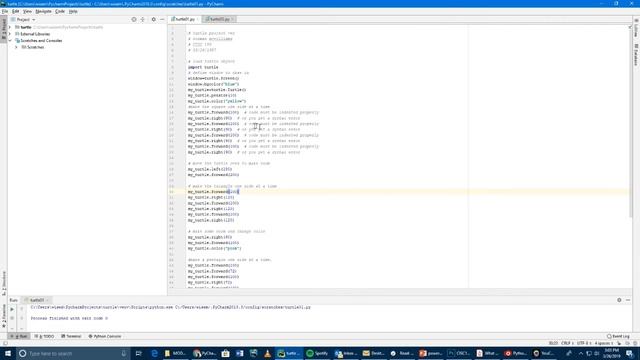Open the Run tool window button

click(x=19, y=336)
